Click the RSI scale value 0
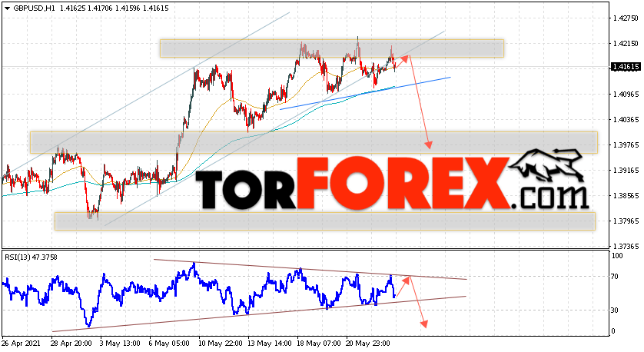This screenshot has width=644, height=352. 613,331
